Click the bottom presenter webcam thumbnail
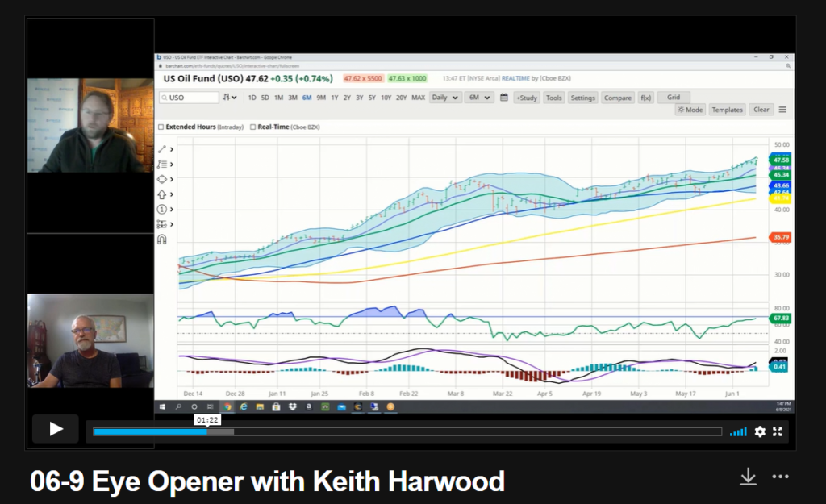826x504 pixels. (x=90, y=341)
